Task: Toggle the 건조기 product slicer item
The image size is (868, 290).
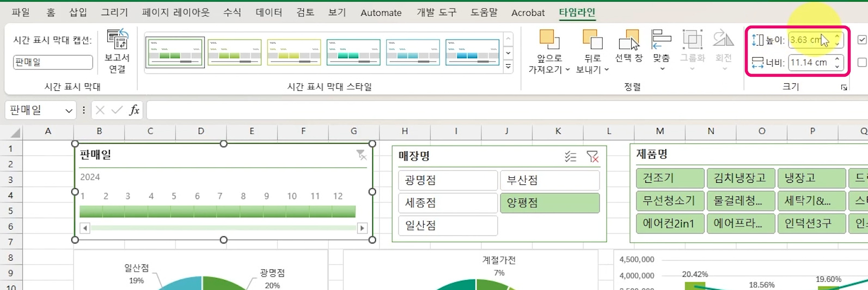Action: click(670, 178)
